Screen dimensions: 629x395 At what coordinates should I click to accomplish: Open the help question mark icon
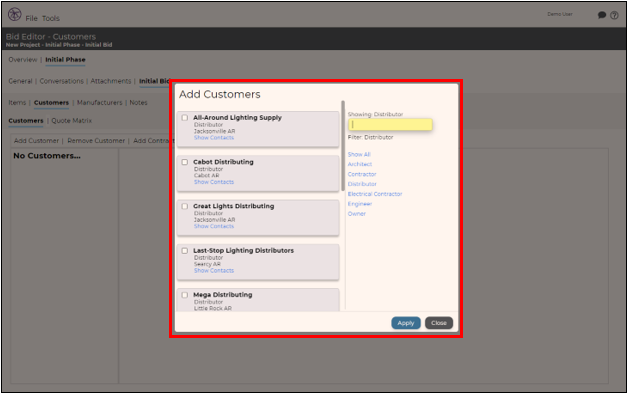pos(614,15)
